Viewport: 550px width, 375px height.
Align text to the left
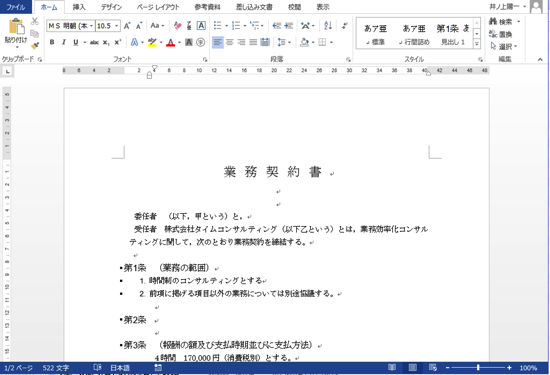point(217,42)
